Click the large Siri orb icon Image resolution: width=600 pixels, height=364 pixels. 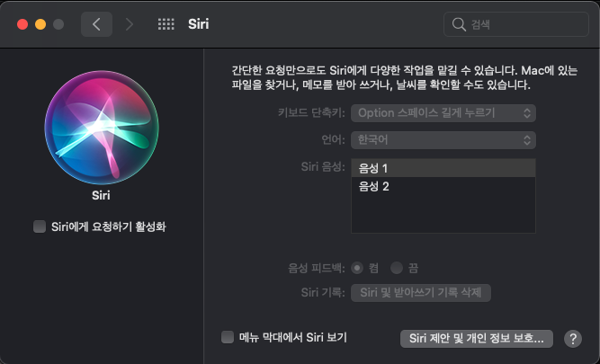click(x=102, y=128)
